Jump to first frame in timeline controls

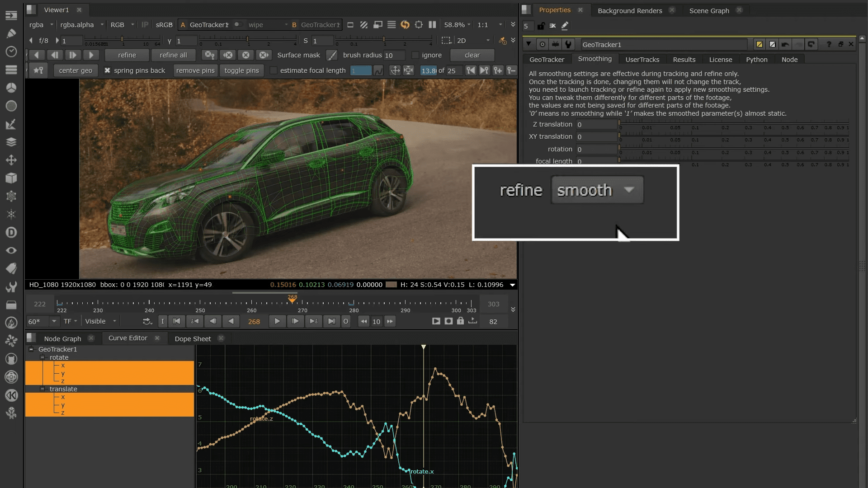(x=177, y=321)
